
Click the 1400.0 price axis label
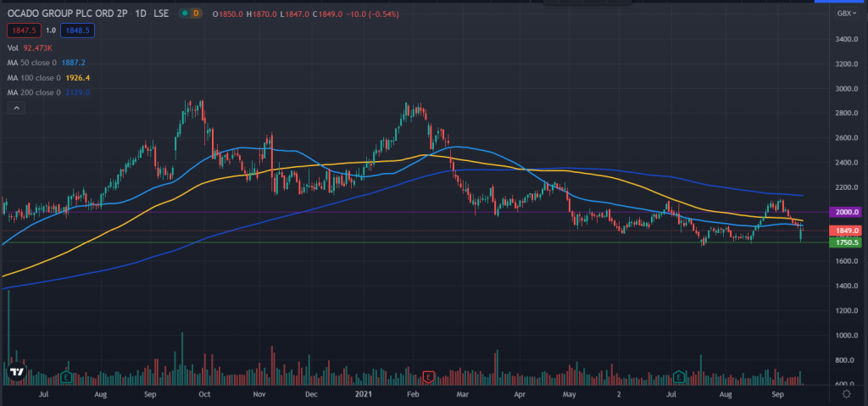tap(846, 286)
